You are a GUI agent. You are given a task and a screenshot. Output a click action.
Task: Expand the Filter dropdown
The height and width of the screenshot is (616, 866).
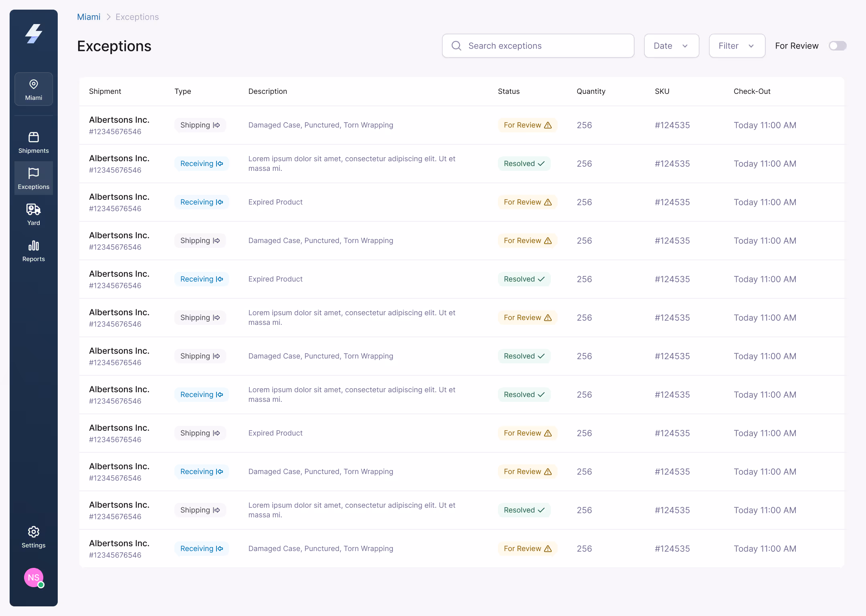(737, 46)
